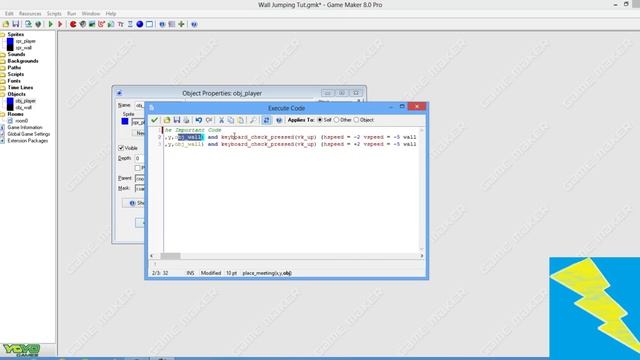Select Sounds folder in resource tree
Viewport: 640px width, 360px height.
pyautogui.click(x=16, y=54)
